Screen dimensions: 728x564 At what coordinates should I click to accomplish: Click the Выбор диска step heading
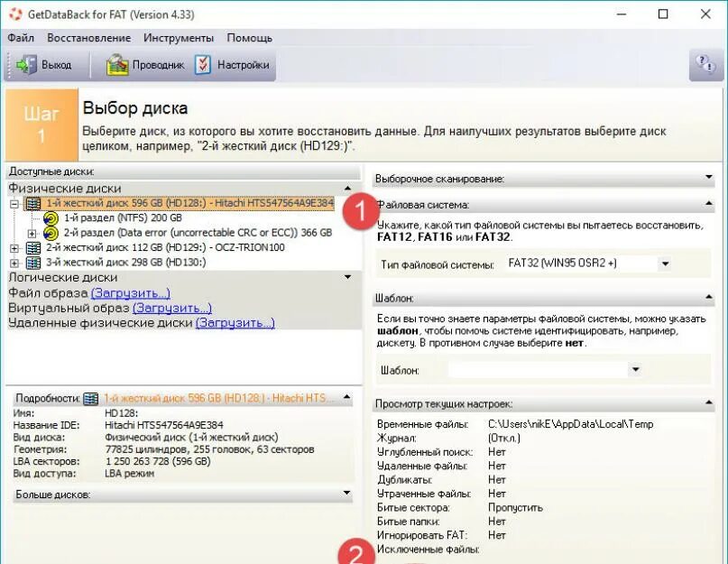[135, 108]
